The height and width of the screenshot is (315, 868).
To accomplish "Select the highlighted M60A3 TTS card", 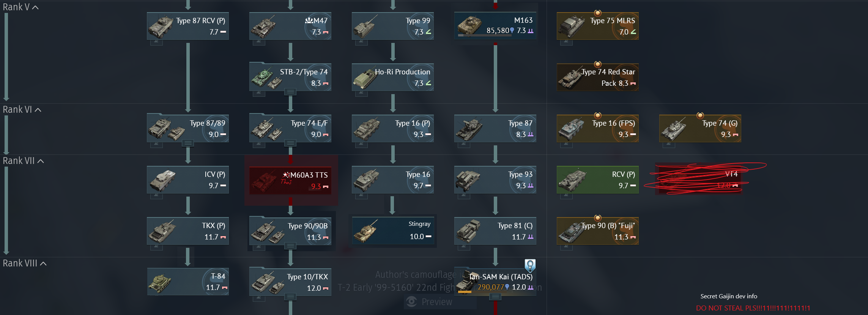I will (x=290, y=180).
